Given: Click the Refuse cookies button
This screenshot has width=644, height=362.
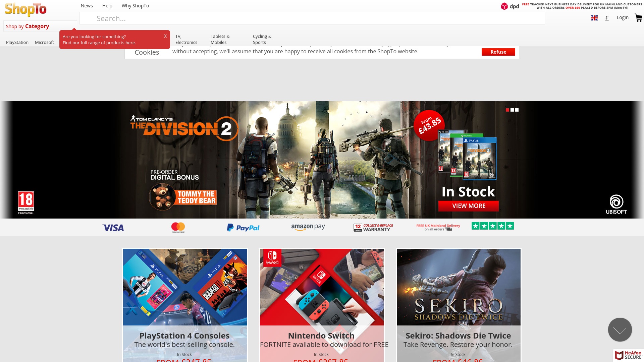Looking at the screenshot, I should click(498, 52).
